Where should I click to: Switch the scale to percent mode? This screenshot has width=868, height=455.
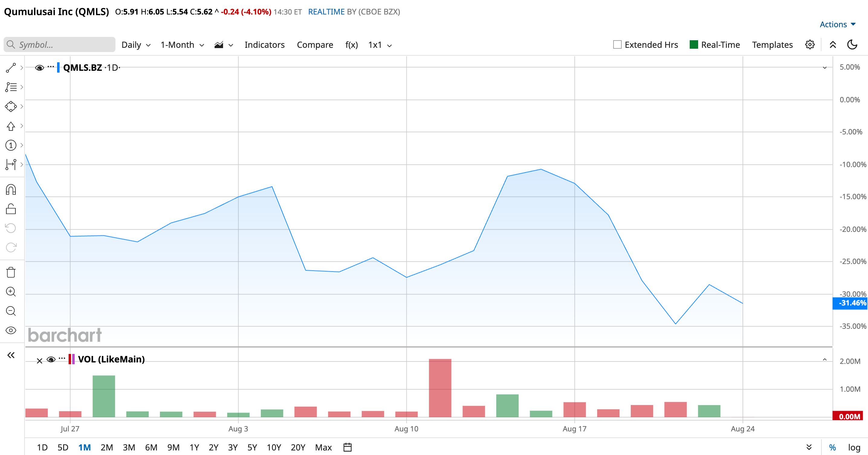tap(833, 447)
